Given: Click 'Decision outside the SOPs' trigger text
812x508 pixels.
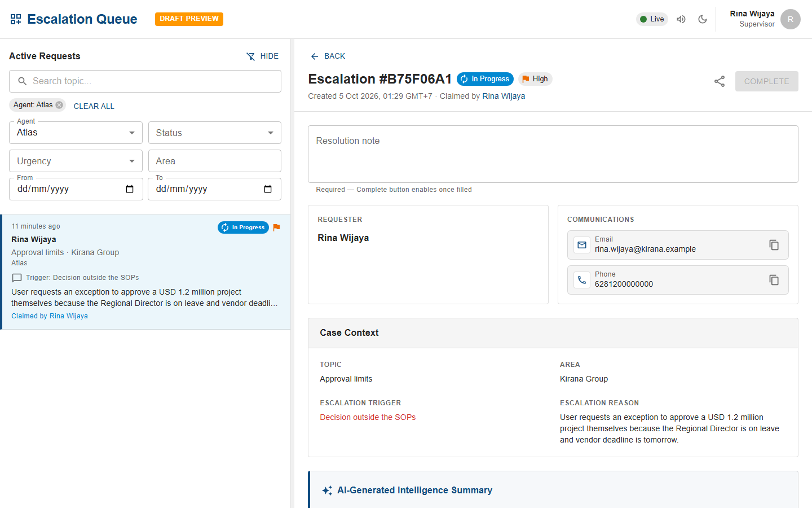Looking at the screenshot, I should (368, 417).
